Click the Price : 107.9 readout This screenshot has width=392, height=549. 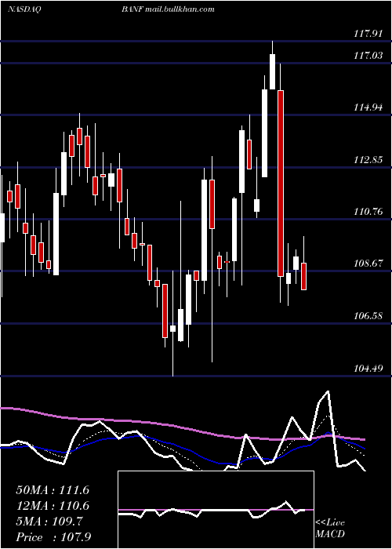coord(53,537)
